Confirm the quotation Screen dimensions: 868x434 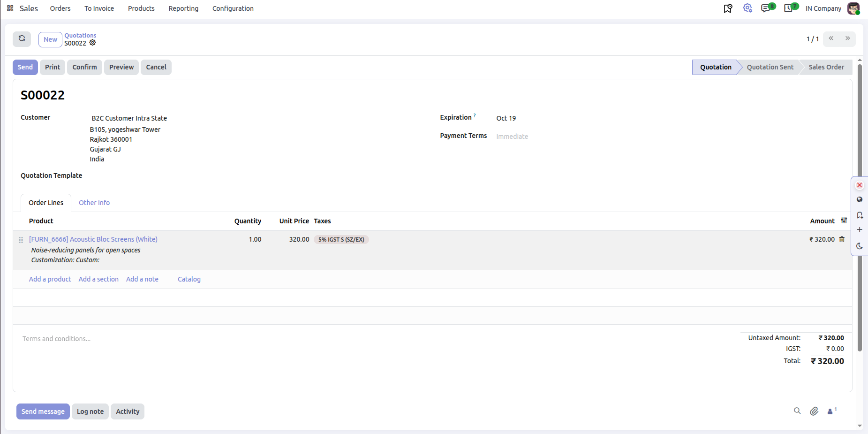[x=84, y=67]
